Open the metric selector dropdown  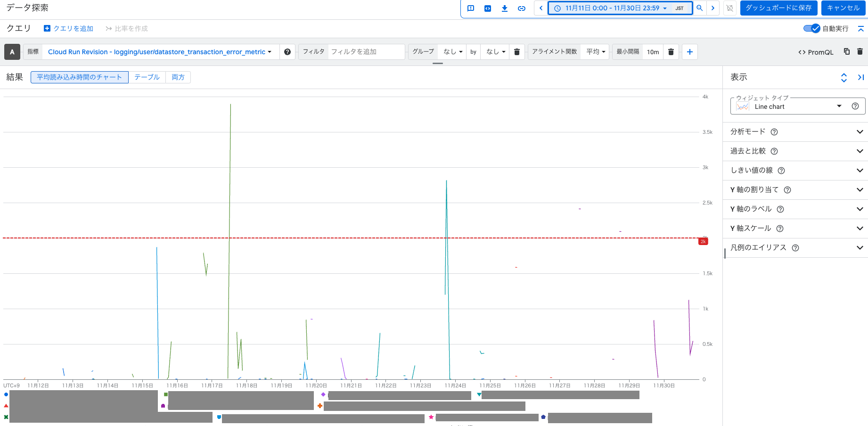click(x=160, y=52)
